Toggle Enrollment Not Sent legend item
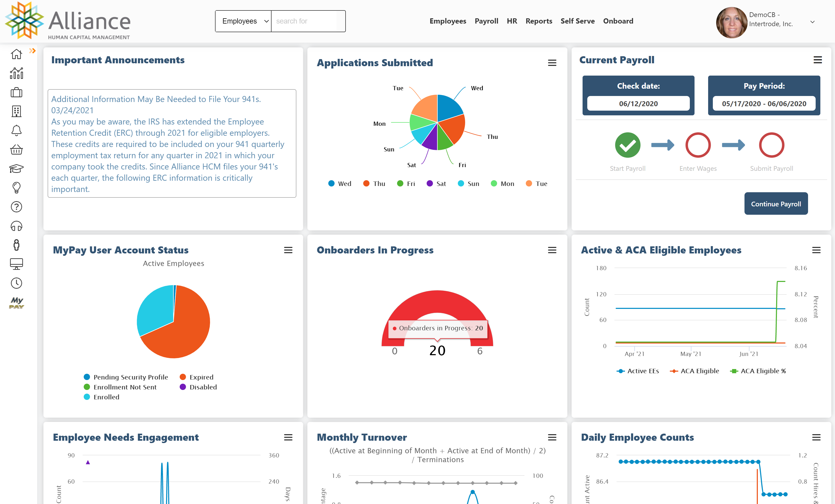Screen dimensions: 835x504 (x=120, y=387)
